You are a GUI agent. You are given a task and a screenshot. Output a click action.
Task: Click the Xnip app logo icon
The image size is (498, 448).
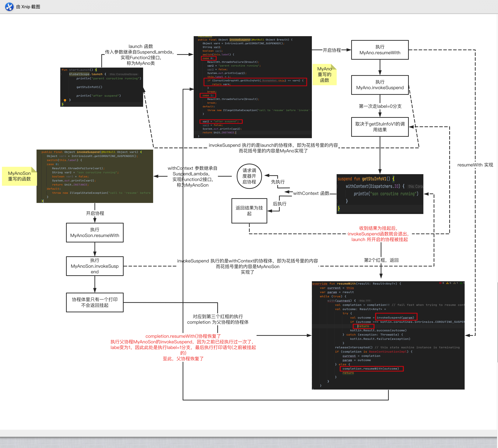(9, 7)
